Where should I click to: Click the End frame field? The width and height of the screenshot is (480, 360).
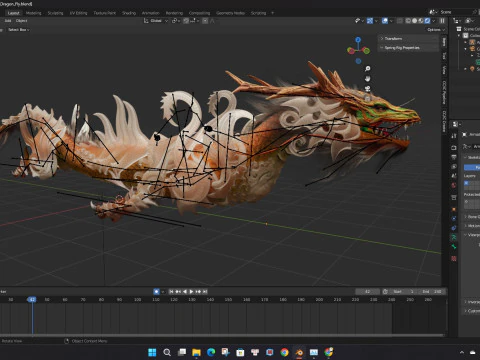pyautogui.click(x=432, y=292)
